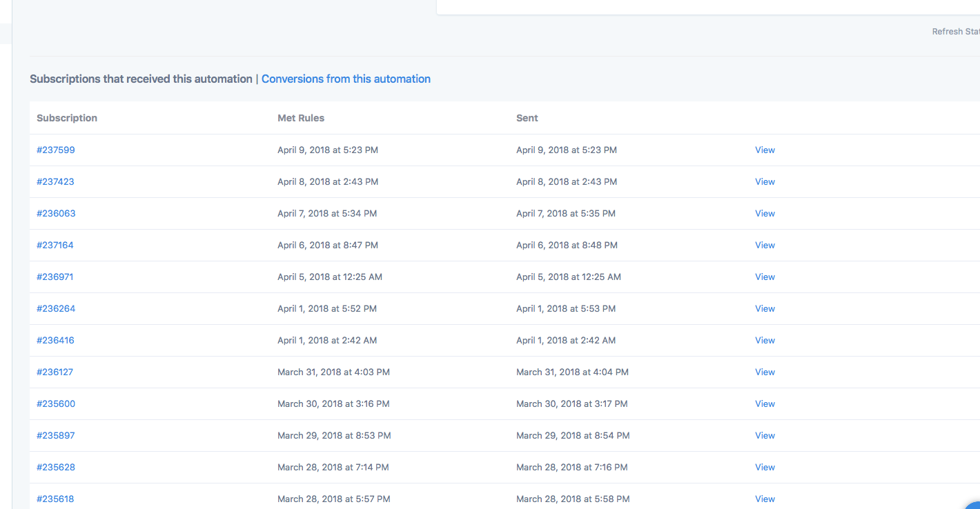Click the Met Rules column header
Image resolution: width=980 pixels, height=509 pixels.
(301, 118)
